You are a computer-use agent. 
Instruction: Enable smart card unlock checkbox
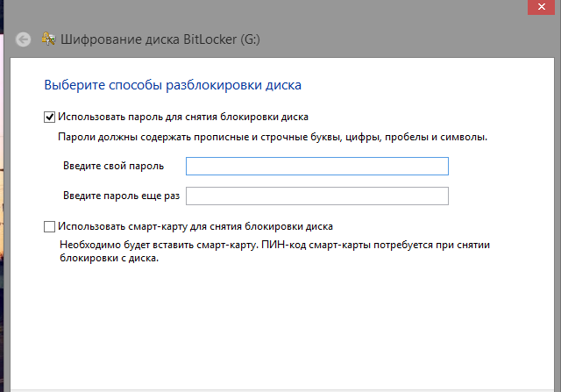[x=49, y=226]
